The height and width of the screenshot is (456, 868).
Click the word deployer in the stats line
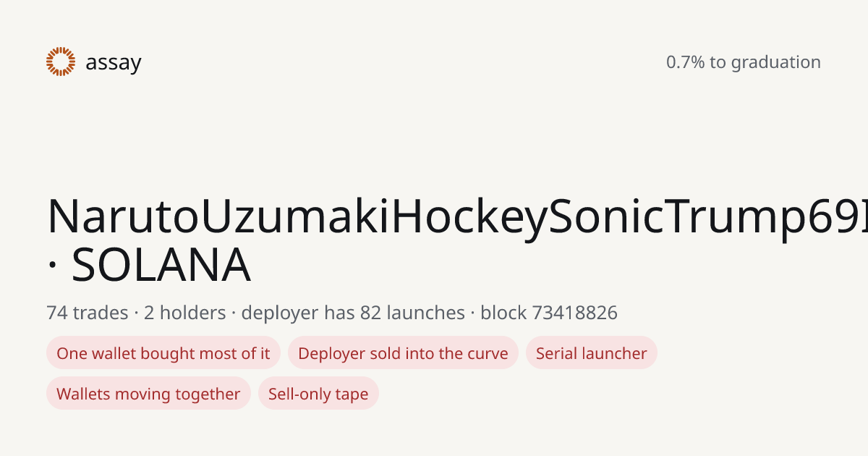pyautogui.click(x=279, y=313)
